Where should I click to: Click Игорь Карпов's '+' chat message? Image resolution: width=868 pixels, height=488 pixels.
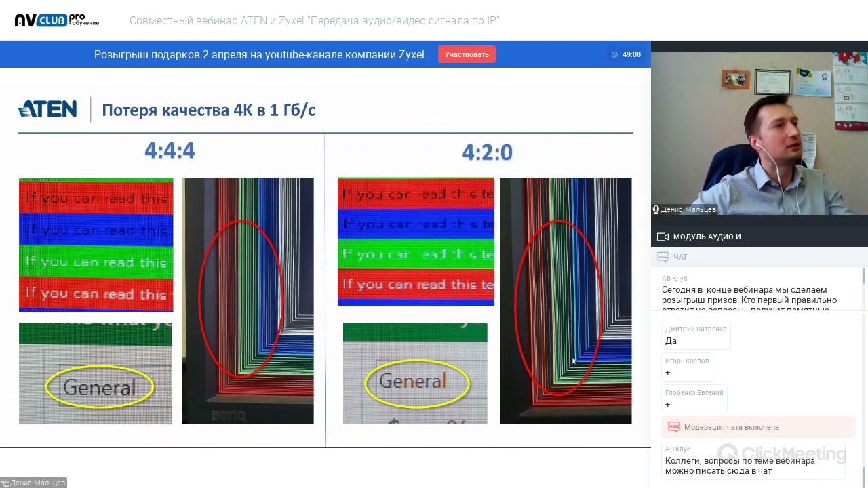tap(687, 367)
